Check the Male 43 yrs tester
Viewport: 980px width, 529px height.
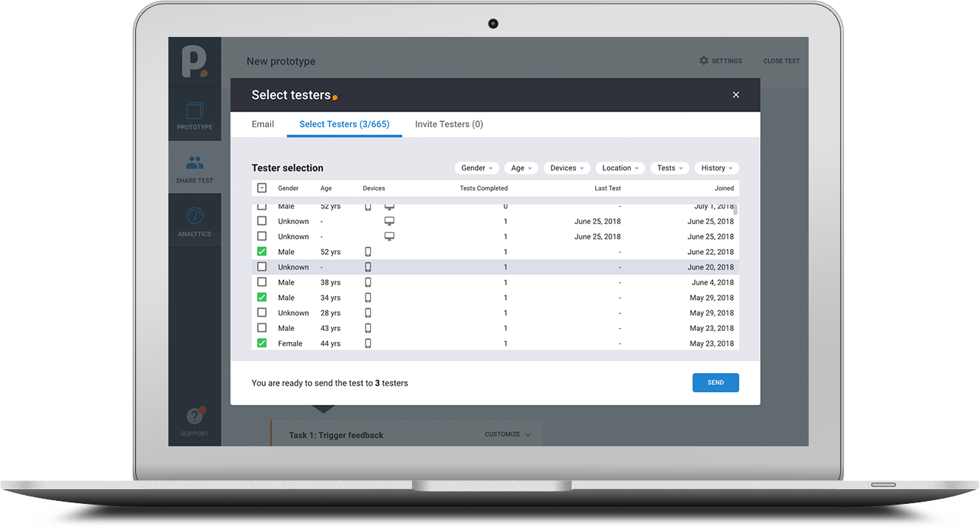click(261, 328)
